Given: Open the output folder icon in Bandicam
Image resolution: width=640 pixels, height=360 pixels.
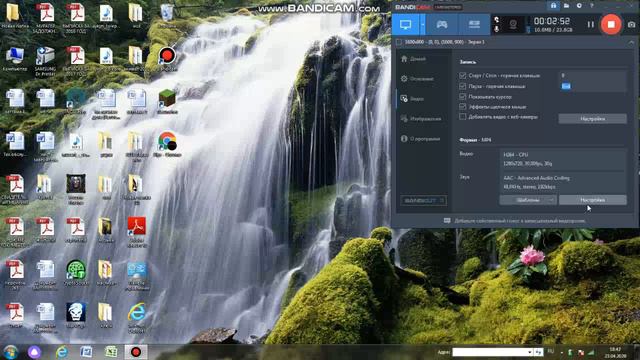Looking at the screenshot, I should point(567,6).
